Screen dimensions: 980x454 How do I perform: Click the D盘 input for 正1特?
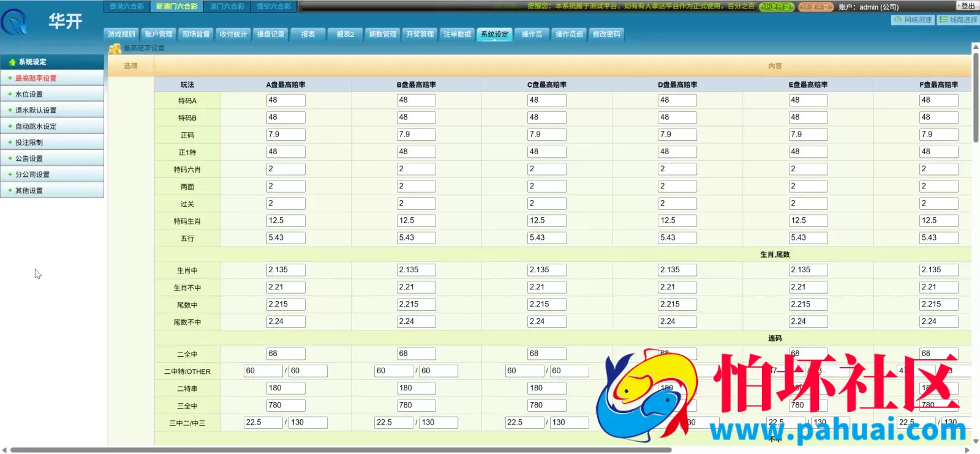pos(677,152)
